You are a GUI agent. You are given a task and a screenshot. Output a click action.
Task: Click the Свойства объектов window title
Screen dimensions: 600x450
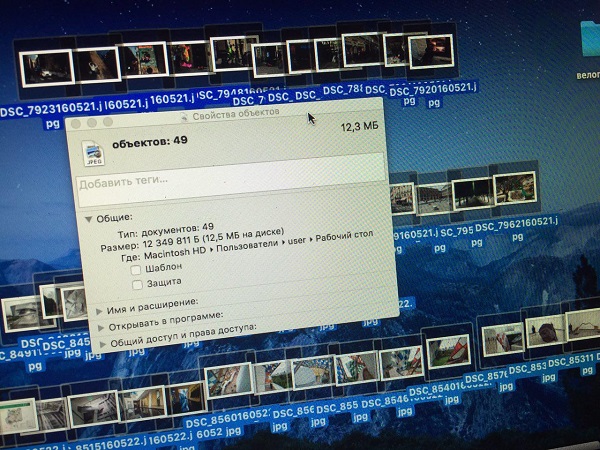click(x=236, y=114)
